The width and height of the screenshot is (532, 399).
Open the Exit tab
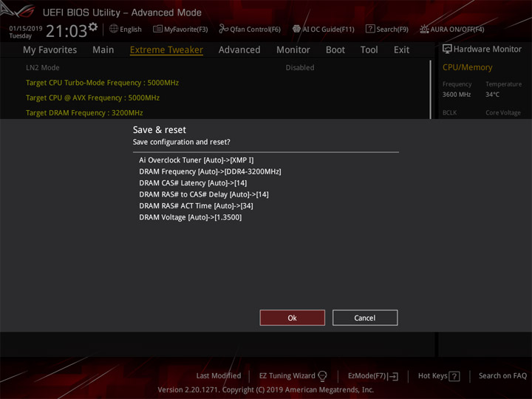pos(401,50)
